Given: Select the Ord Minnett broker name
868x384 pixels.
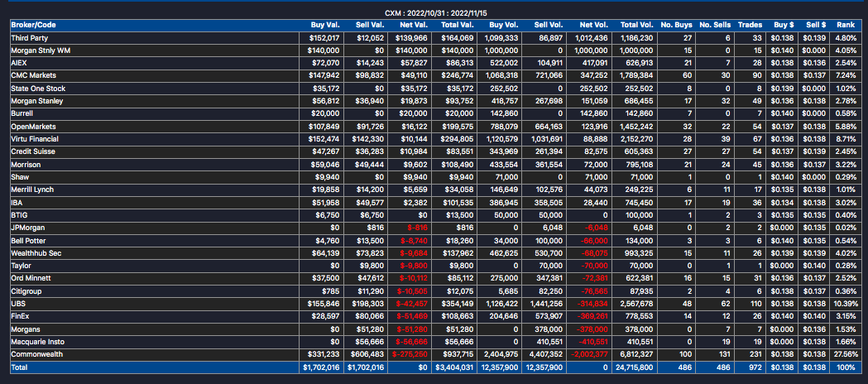Looking at the screenshot, I should 31,278.
